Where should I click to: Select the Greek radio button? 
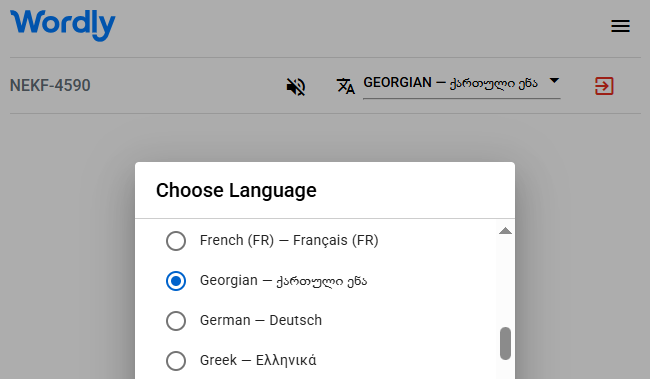click(x=176, y=361)
